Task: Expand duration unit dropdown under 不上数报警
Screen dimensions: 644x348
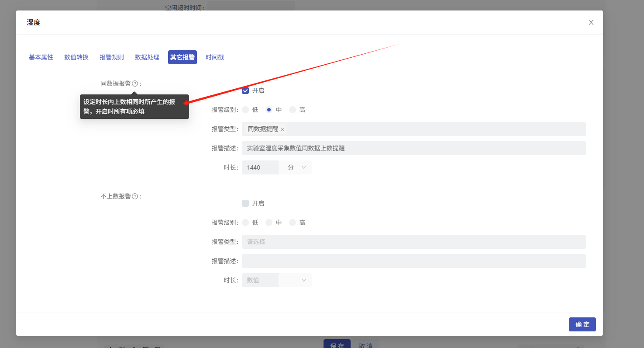Action: pos(295,280)
